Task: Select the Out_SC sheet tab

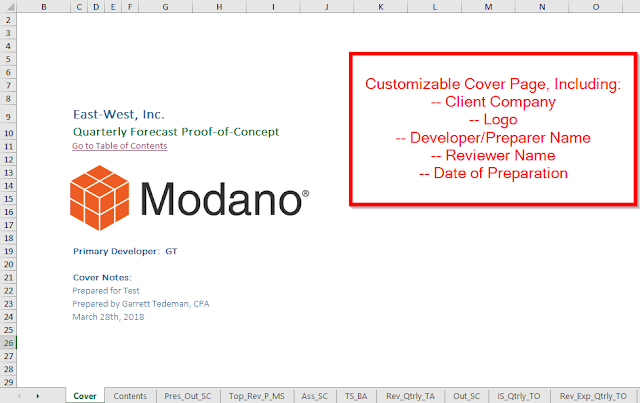Action: click(x=467, y=396)
